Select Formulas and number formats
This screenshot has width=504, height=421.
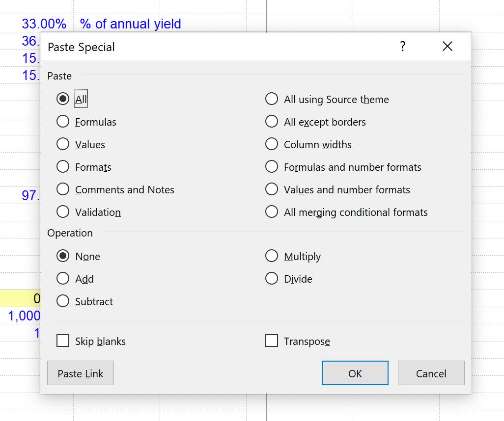click(272, 167)
